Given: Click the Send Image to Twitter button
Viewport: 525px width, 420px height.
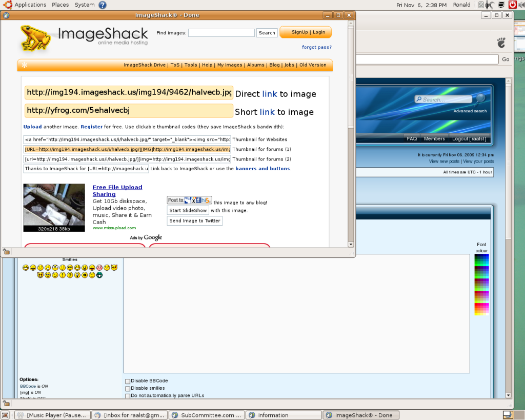Looking at the screenshot, I should (x=194, y=221).
